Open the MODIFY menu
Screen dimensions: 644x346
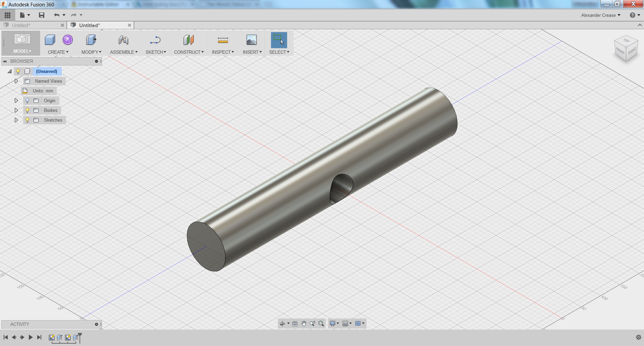coord(91,52)
